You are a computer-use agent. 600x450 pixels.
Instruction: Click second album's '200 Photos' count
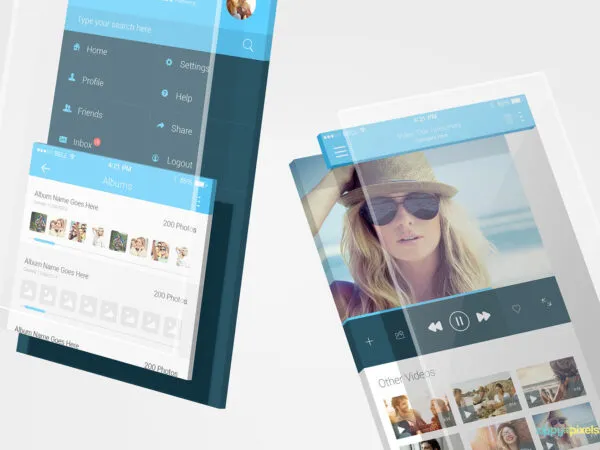click(x=170, y=297)
